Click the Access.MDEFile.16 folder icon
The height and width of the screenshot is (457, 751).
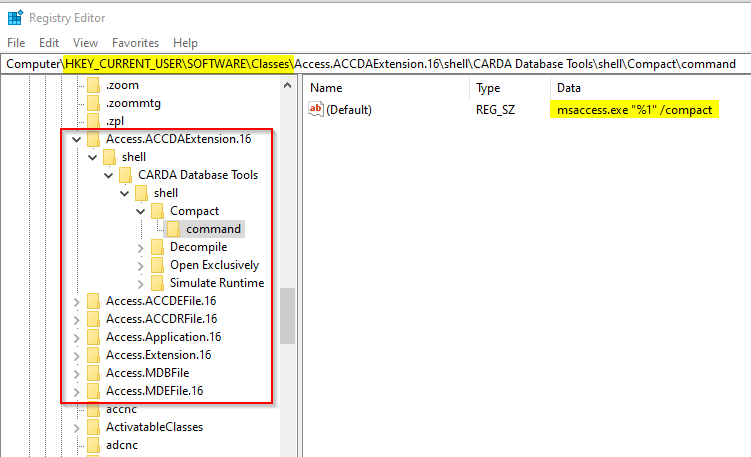[x=93, y=391]
